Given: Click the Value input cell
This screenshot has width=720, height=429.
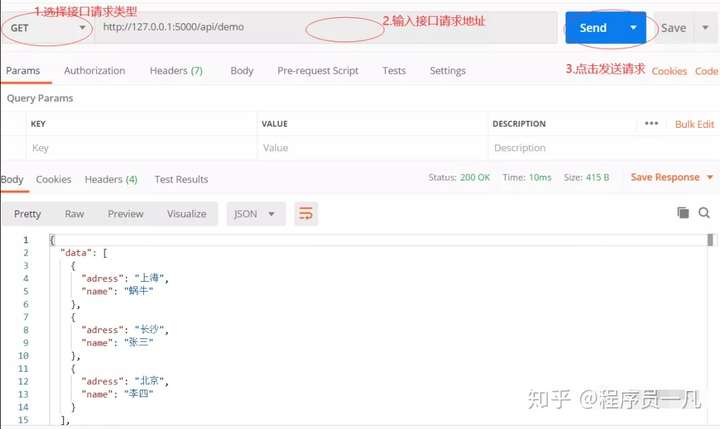Looking at the screenshot, I should click(x=372, y=148).
